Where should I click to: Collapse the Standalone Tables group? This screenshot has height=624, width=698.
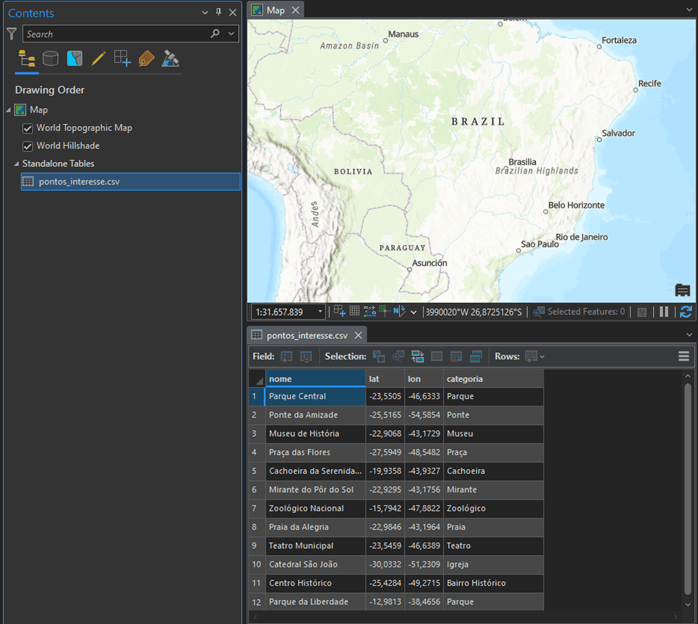pyautogui.click(x=16, y=164)
